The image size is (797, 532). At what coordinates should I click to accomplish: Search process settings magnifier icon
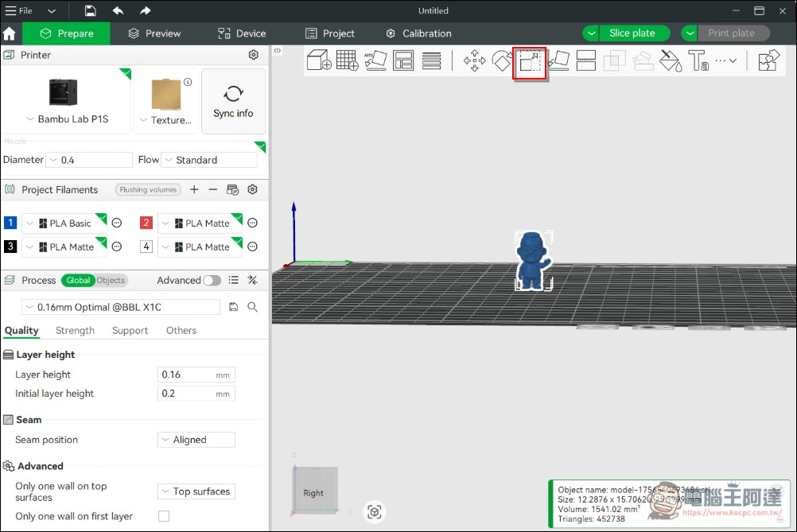pyautogui.click(x=253, y=307)
